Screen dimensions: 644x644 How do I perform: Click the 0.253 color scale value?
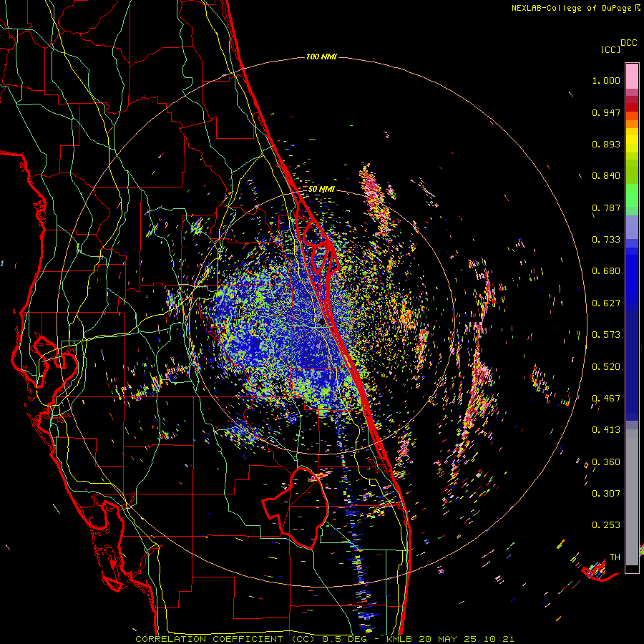606,525
